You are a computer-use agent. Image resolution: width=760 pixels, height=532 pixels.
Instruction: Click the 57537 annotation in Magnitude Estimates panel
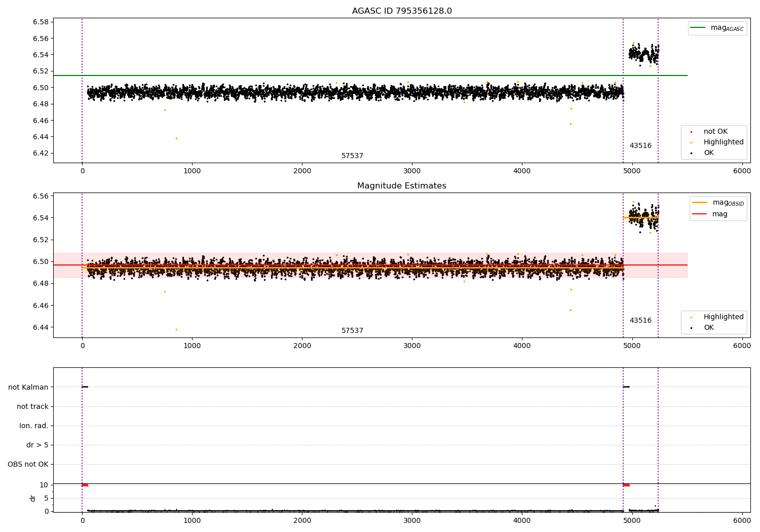(x=352, y=331)
